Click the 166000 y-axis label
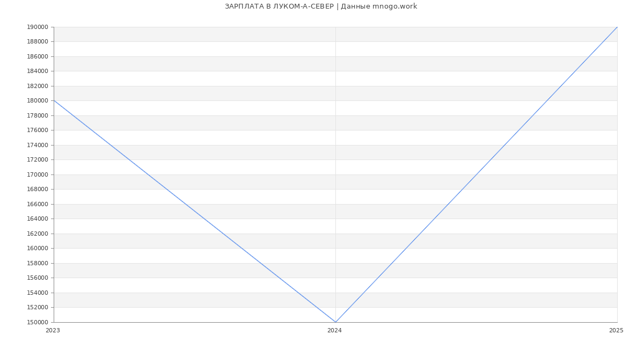This screenshot has width=644, height=349. pos(38,204)
